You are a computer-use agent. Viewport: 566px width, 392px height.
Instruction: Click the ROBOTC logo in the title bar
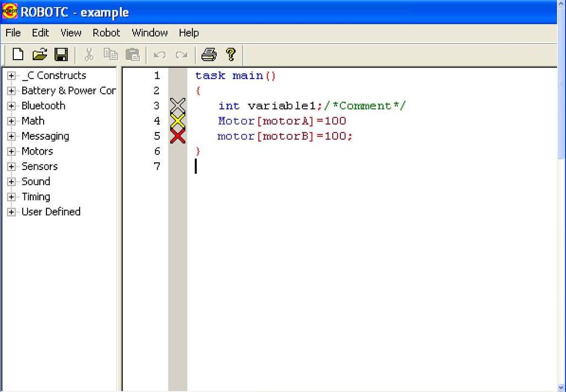9,11
